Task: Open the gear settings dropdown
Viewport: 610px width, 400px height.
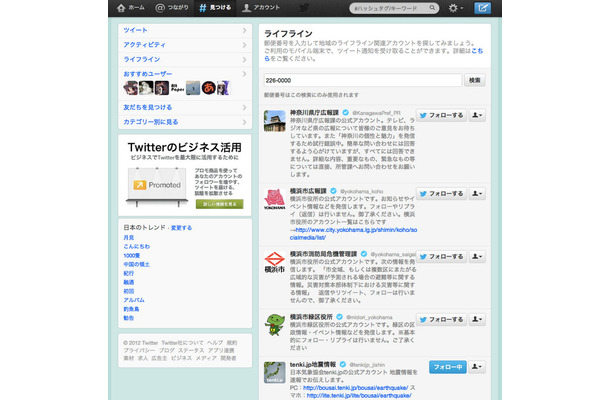Action: click(x=456, y=8)
